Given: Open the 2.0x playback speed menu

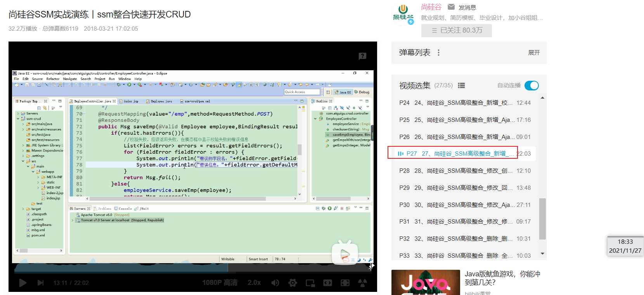Looking at the screenshot, I should [x=254, y=283].
